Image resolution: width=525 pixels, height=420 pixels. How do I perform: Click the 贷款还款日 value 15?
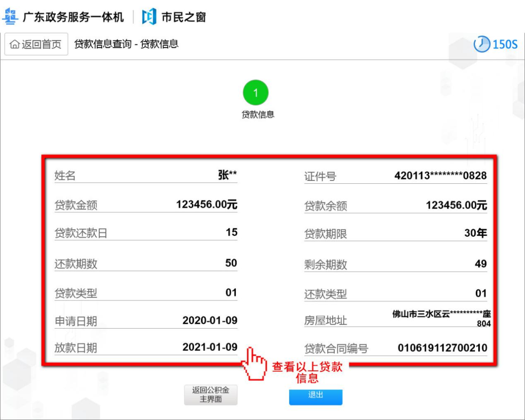point(231,232)
